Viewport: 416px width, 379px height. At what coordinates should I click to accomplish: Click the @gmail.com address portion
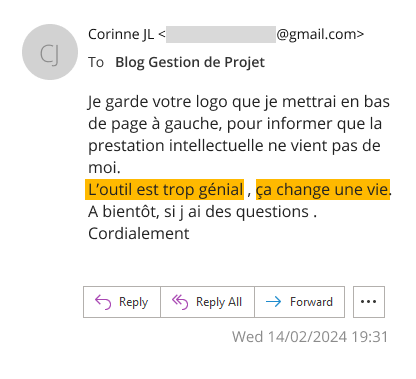click(320, 34)
